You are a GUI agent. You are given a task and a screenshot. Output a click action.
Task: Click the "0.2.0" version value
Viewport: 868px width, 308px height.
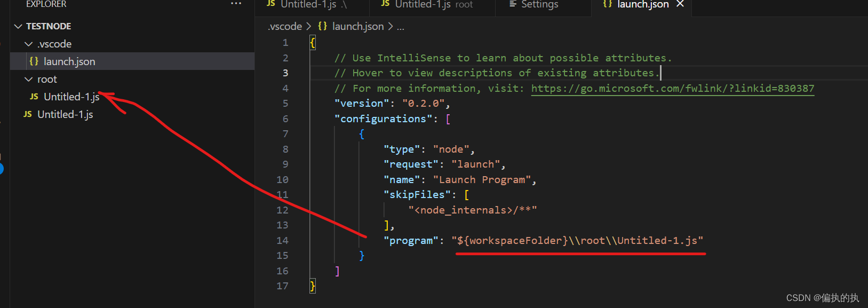pyautogui.click(x=424, y=103)
